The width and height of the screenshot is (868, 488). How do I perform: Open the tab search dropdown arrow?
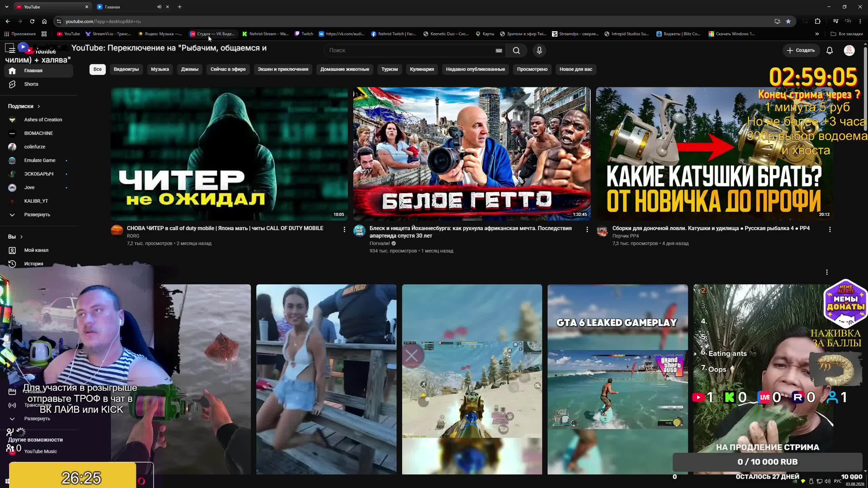6,7
